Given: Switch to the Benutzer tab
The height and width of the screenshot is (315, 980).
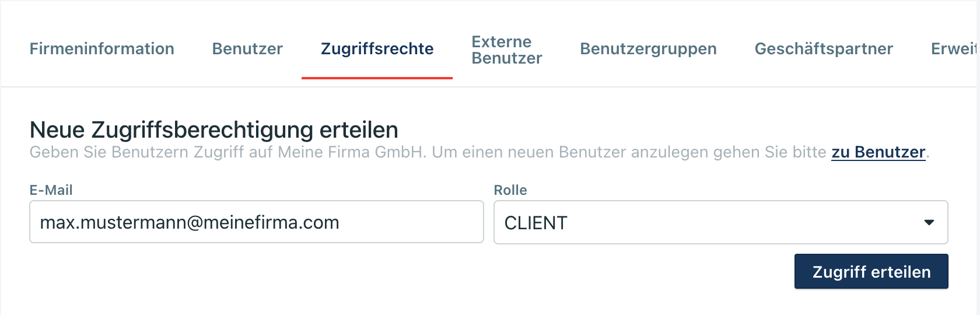Looking at the screenshot, I should (x=247, y=49).
